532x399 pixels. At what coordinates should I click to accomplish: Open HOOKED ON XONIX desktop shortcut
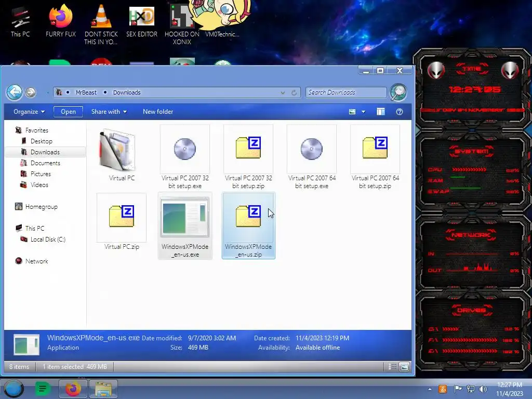click(182, 24)
